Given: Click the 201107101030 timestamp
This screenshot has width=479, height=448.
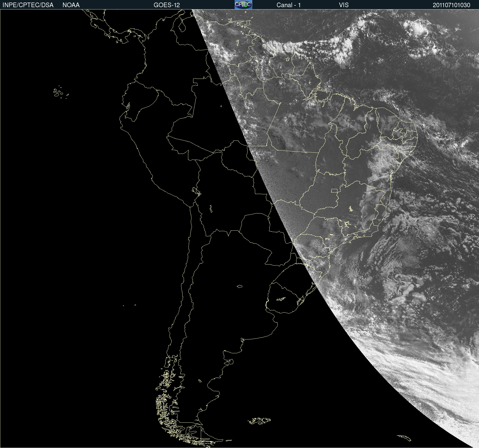Looking at the screenshot, I should [x=452, y=5].
